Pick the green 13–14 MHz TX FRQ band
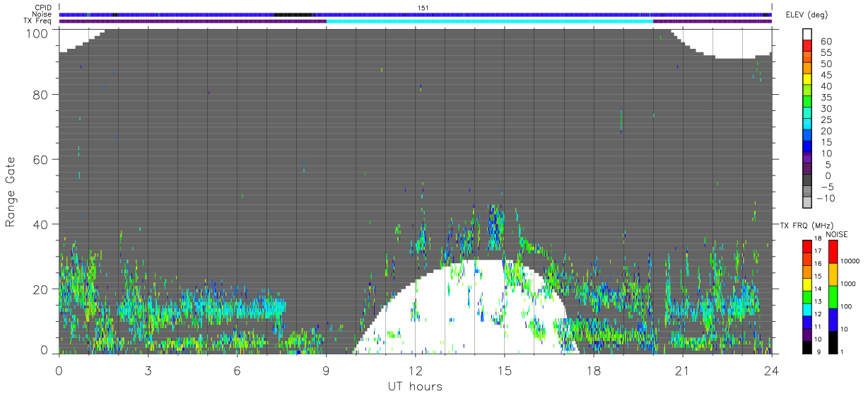Image resolution: width=868 pixels, height=401 pixels. pyautogui.click(x=807, y=296)
